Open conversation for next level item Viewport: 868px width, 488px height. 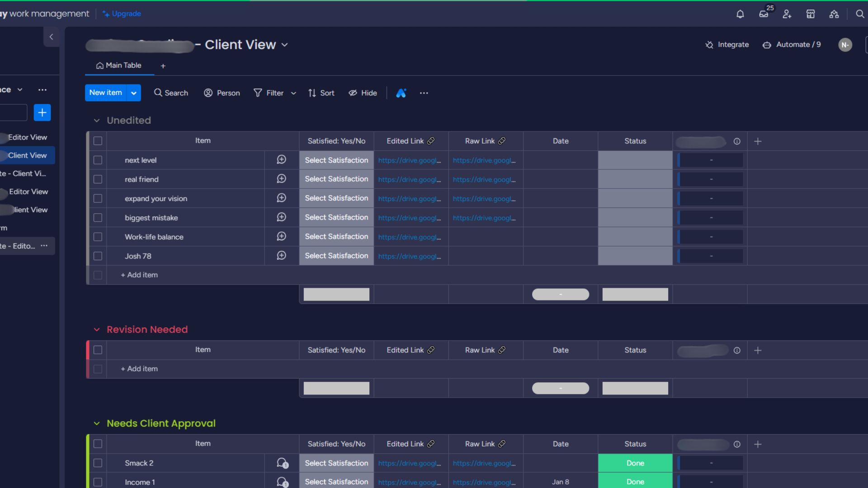[x=281, y=160]
